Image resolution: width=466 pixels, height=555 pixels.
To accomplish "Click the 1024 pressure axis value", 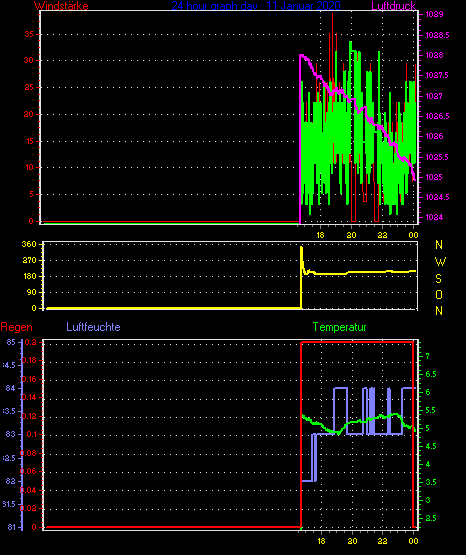I will [x=434, y=217].
